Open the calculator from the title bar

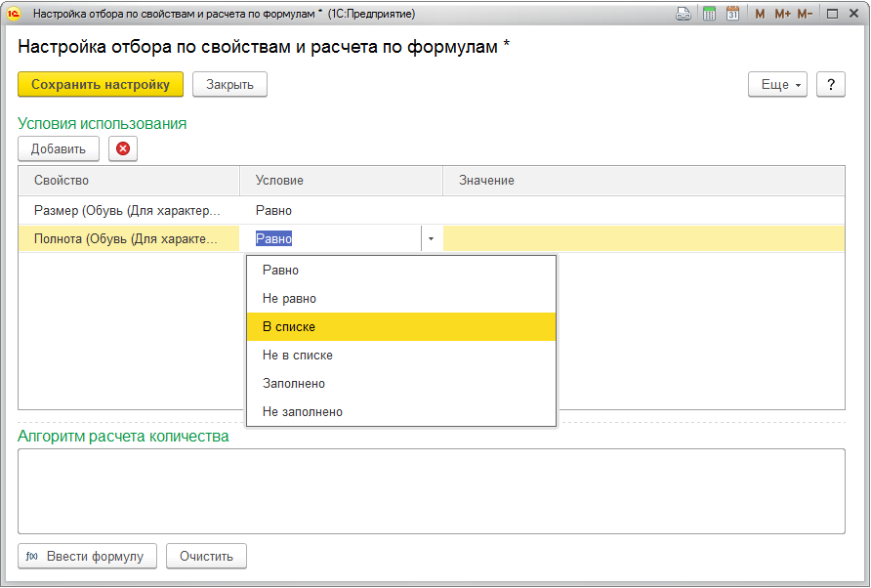(x=709, y=14)
